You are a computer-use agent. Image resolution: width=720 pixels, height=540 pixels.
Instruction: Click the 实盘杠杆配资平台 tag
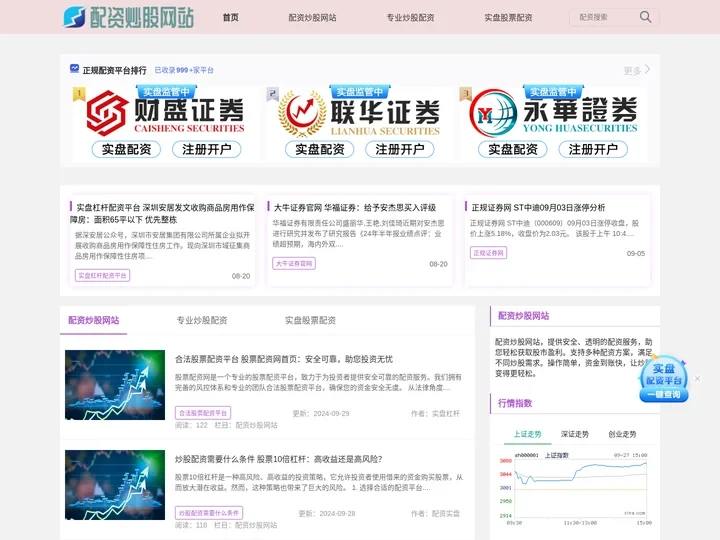[102, 276]
